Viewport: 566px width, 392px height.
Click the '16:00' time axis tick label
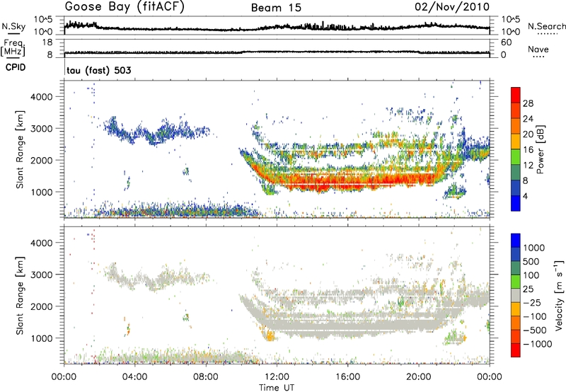coord(347,377)
